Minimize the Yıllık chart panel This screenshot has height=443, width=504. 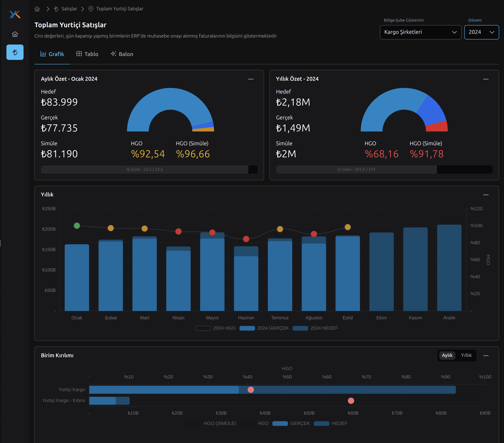[x=486, y=195]
